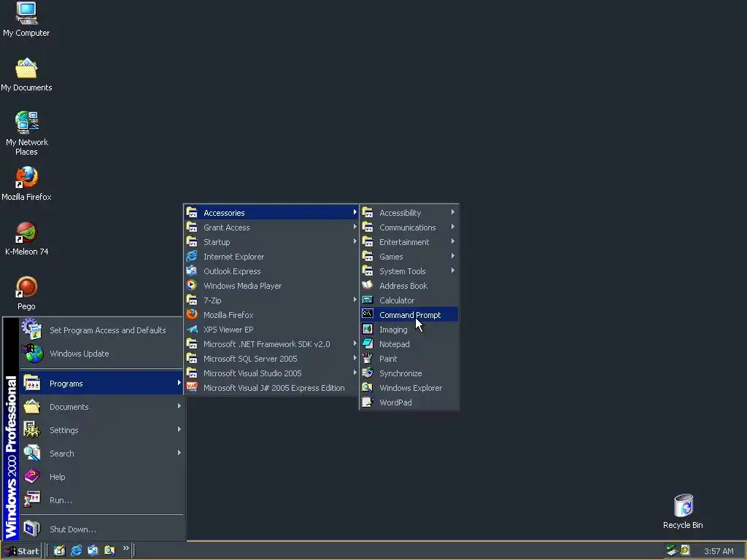747x560 pixels.
Task: Click the taskbar clock showing 3:57 AM
Action: tap(719, 551)
